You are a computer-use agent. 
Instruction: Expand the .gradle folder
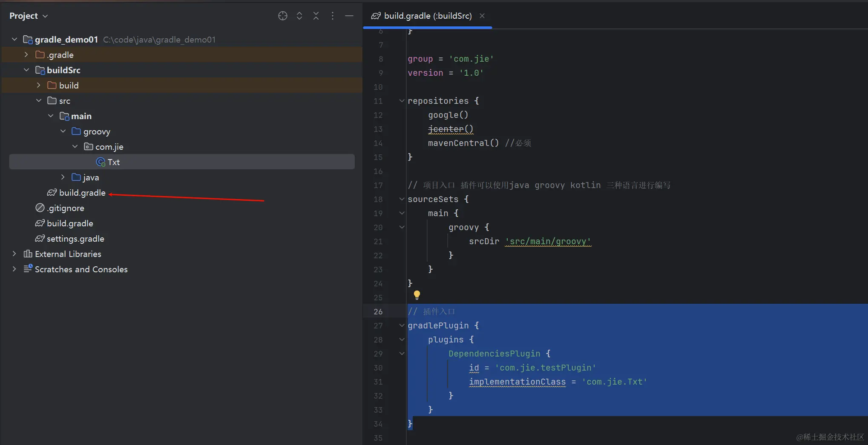click(x=26, y=54)
